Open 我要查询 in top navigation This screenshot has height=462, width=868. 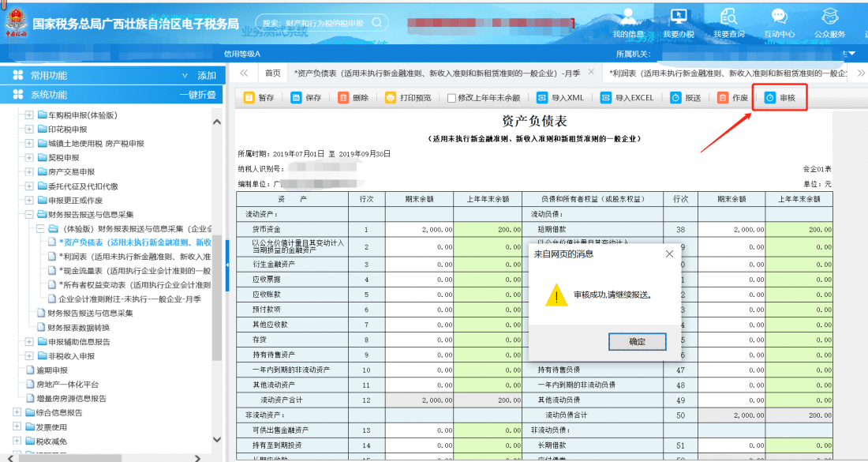pos(729,23)
